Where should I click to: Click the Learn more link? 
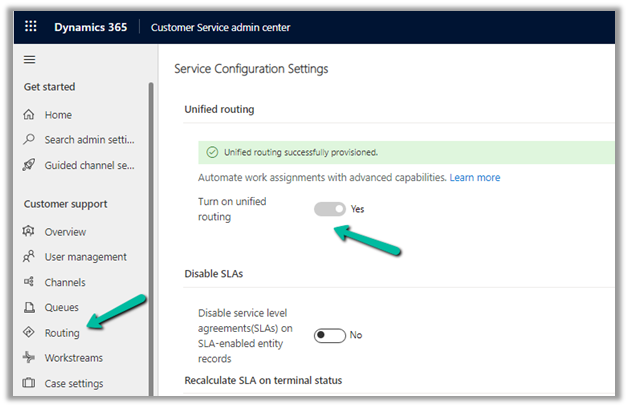click(x=475, y=178)
